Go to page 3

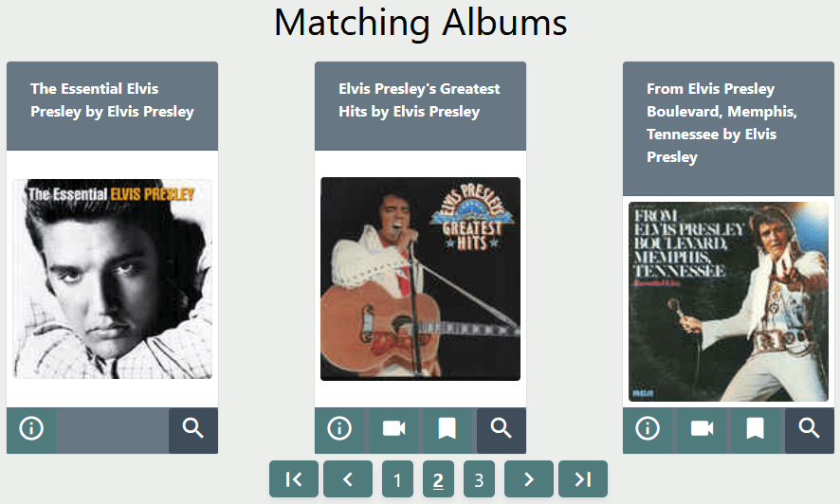(479, 479)
